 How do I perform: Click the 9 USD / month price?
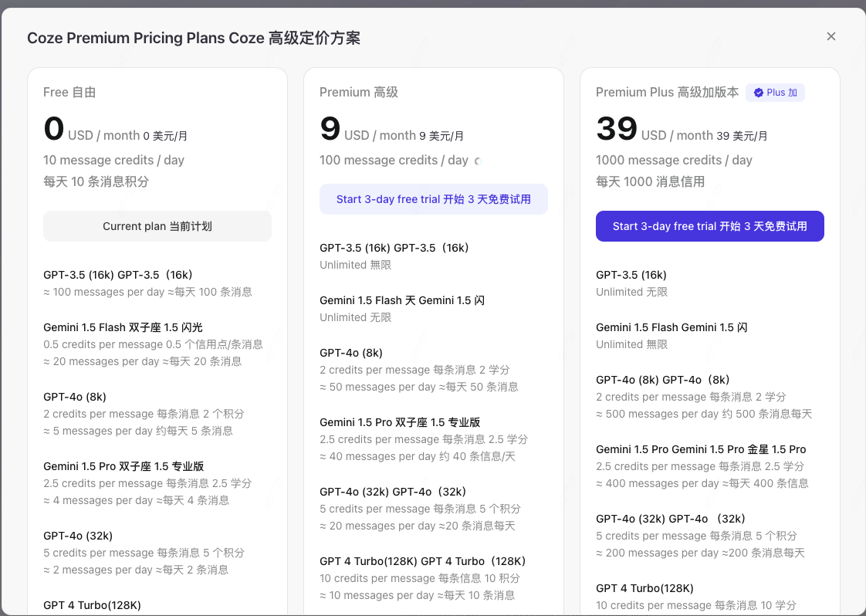coord(391,129)
